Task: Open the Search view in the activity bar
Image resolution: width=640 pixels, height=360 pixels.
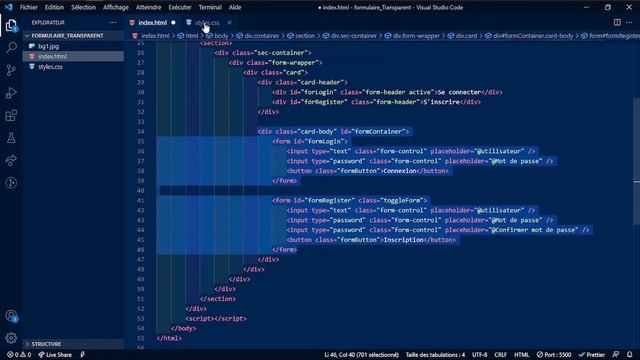Action: 11,47
